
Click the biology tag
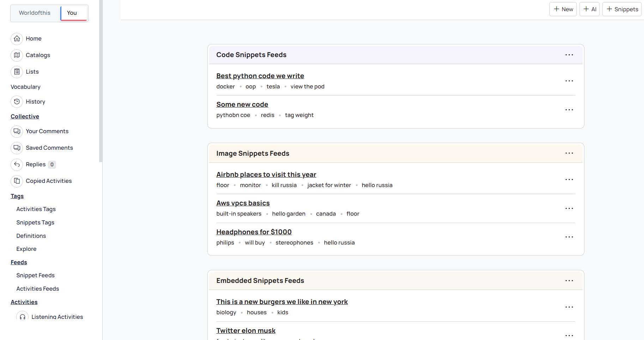(x=226, y=313)
